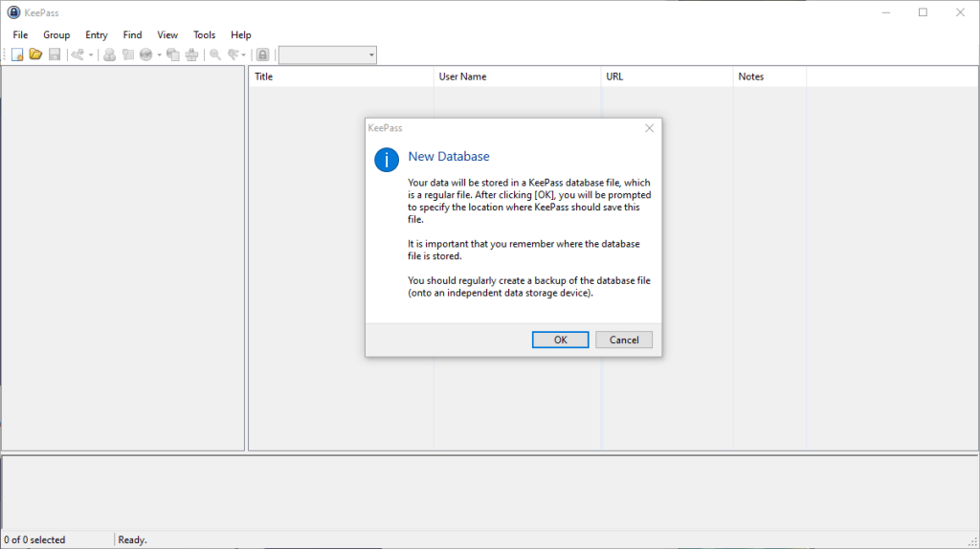Minimize the KeePass main window
The height and width of the screenshot is (549, 980).
click(x=885, y=12)
